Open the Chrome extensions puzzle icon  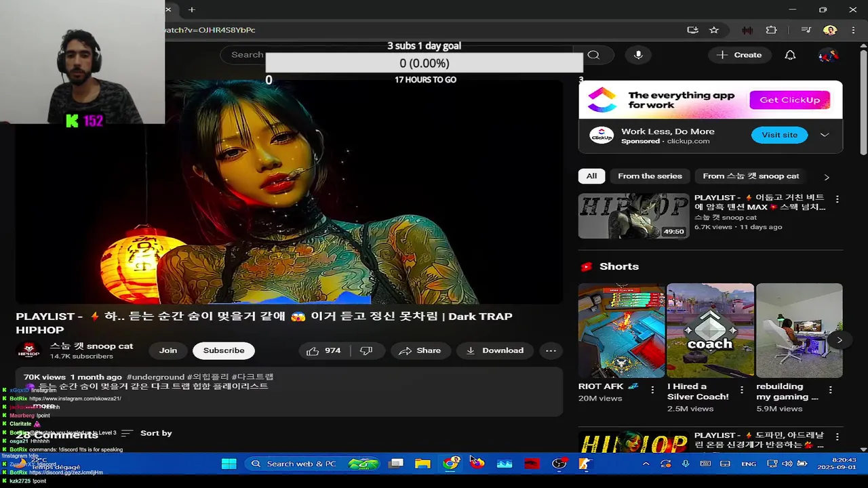[771, 30]
